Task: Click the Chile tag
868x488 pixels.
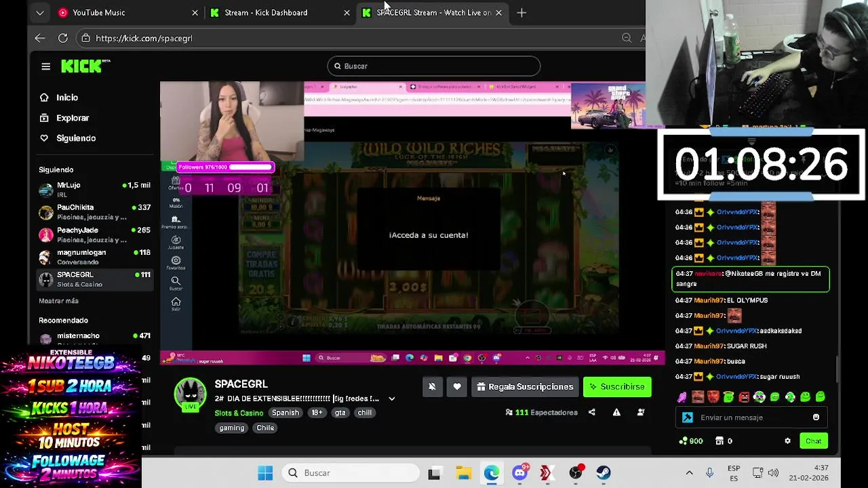Action: (x=265, y=428)
